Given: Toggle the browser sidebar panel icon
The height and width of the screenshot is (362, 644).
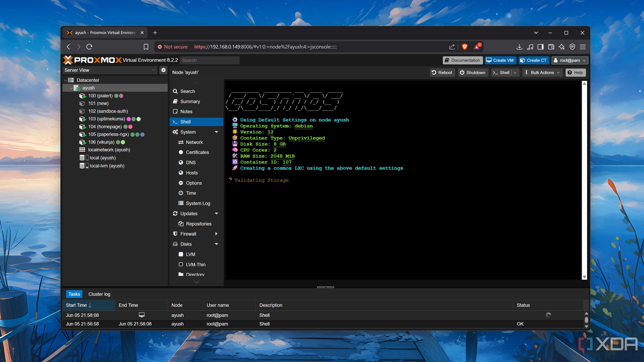Looking at the screenshot, I should [540, 47].
